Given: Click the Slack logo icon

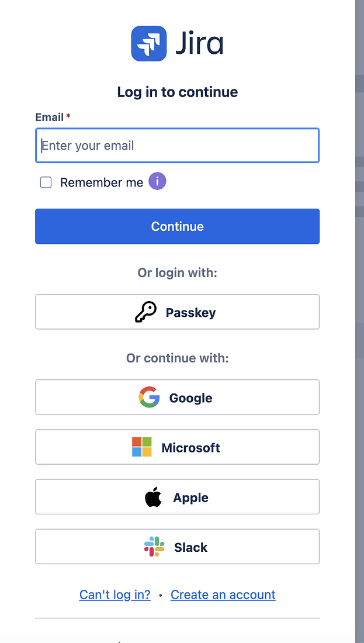Looking at the screenshot, I should tap(154, 547).
